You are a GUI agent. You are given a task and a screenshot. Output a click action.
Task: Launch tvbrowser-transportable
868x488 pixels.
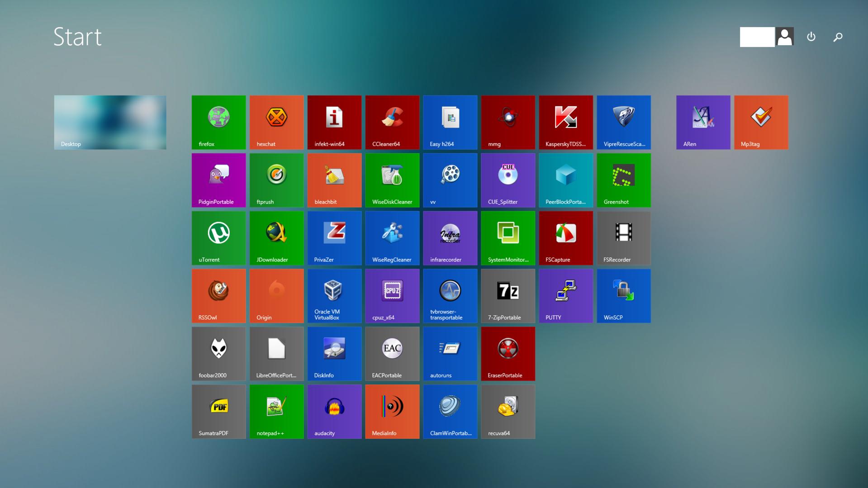[x=450, y=296]
